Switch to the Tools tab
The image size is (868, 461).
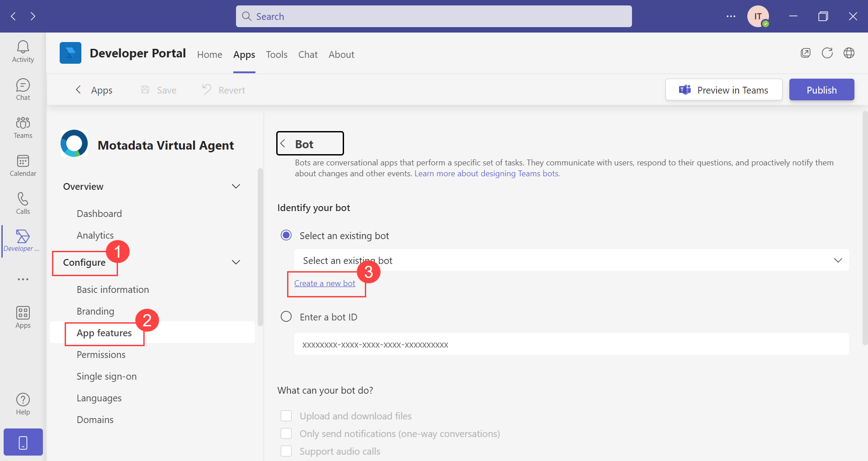click(x=276, y=54)
